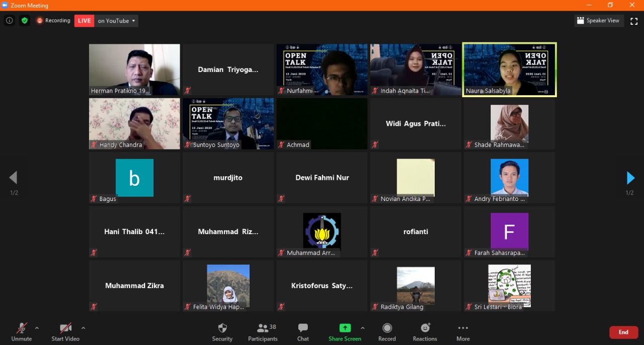Open the Participants panel

pos(263,328)
